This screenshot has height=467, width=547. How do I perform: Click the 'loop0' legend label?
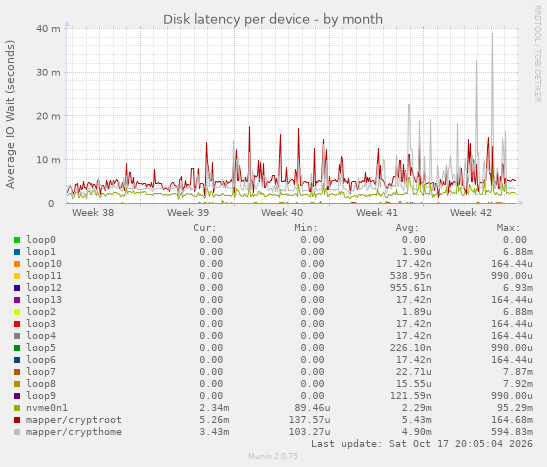coord(41,240)
